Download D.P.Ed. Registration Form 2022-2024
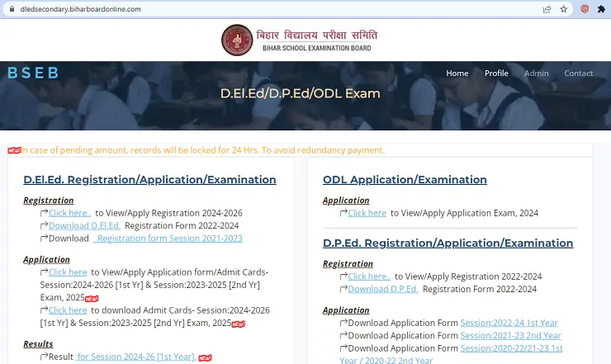This screenshot has width=611, height=364. tap(383, 289)
